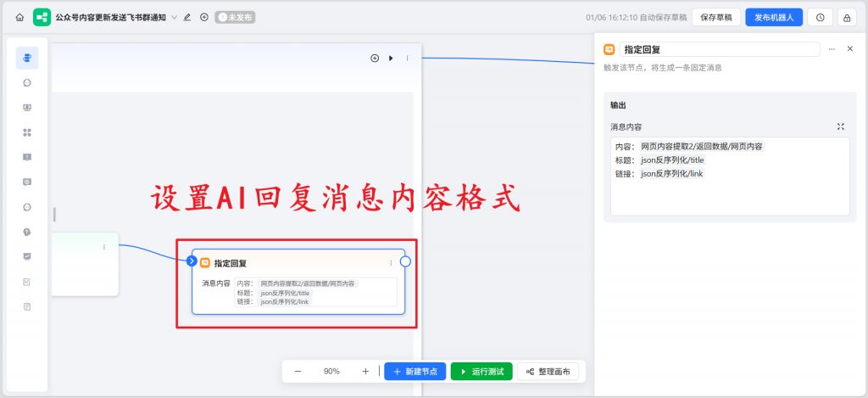
Task: Open the 指定回复 canvas node's three-dot menu
Action: click(391, 263)
